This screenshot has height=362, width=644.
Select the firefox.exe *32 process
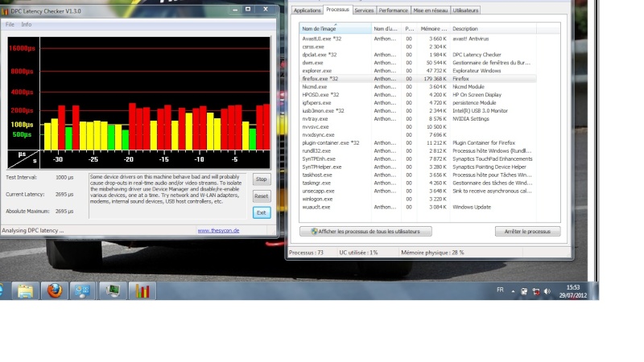coord(418,79)
